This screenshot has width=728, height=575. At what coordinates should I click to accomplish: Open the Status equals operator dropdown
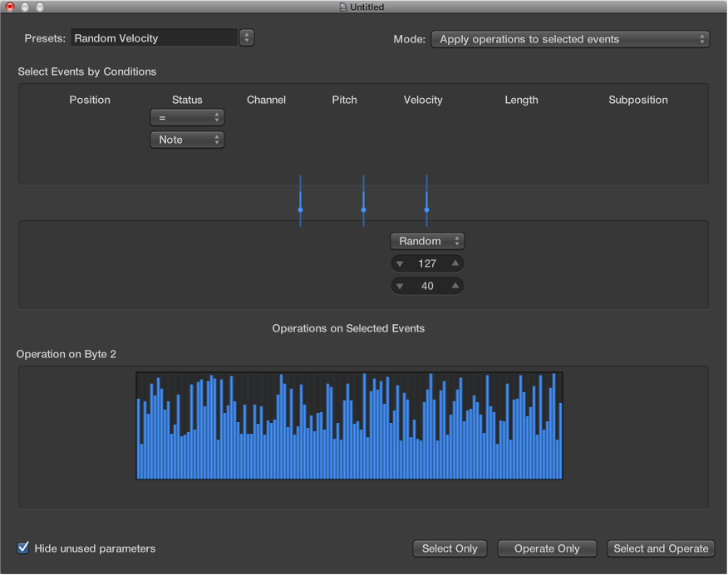(187, 118)
